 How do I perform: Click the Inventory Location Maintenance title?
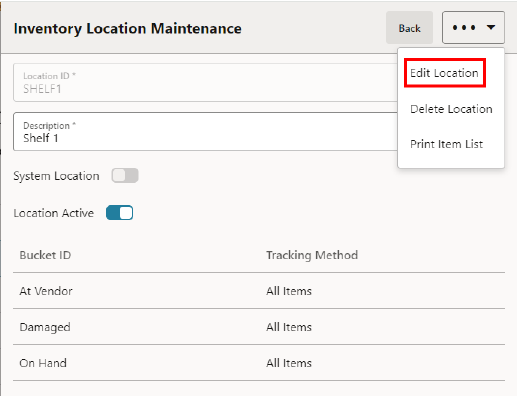point(128,29)
